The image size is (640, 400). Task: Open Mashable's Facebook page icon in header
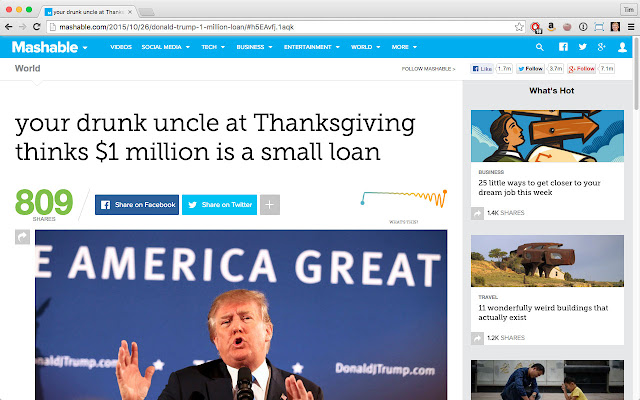coord(563,47)
